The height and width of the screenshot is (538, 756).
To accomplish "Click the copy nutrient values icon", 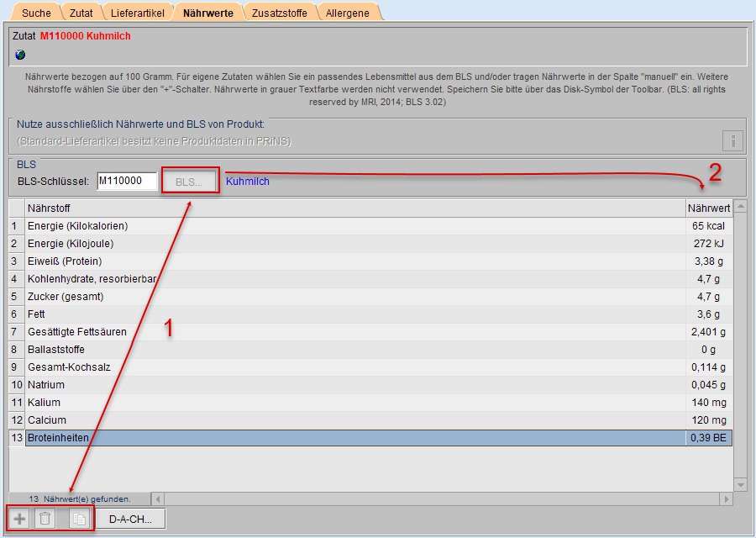I will pyautogui.click(x=79, y=519).
